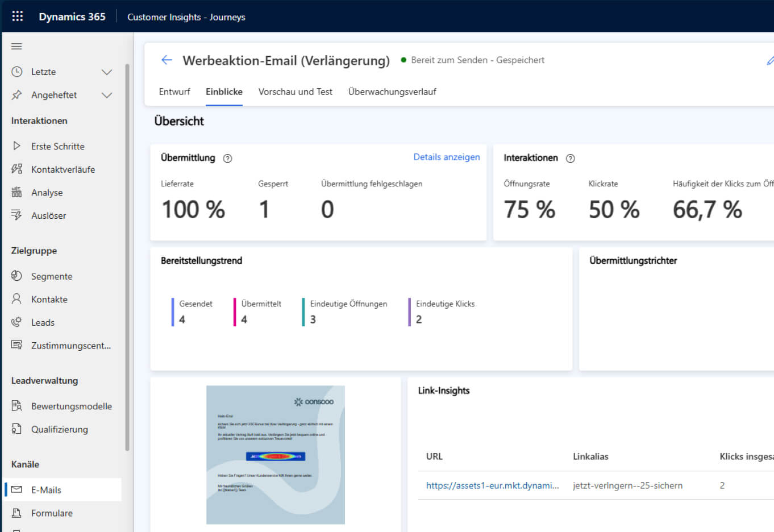
Task: Click the pencil edit icon at top right
Action: [x=771, y=60]
